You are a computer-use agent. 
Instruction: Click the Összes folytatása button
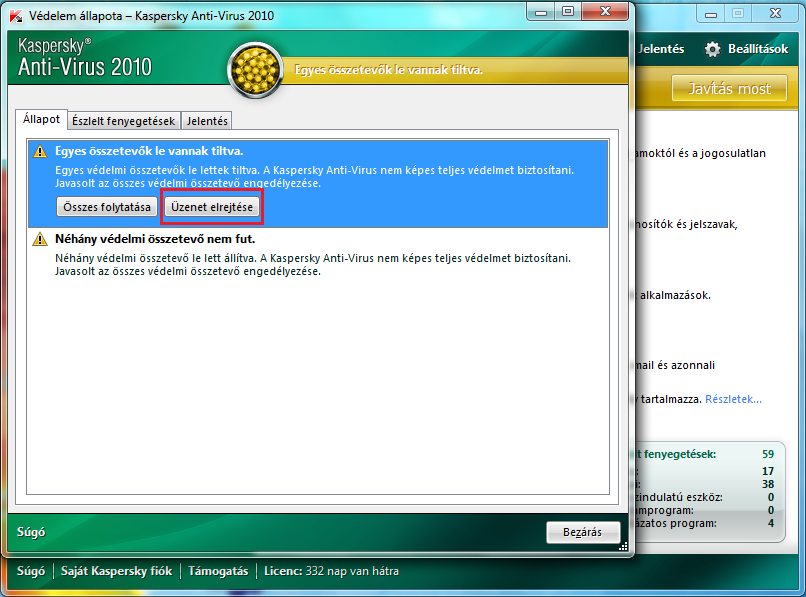107,207
